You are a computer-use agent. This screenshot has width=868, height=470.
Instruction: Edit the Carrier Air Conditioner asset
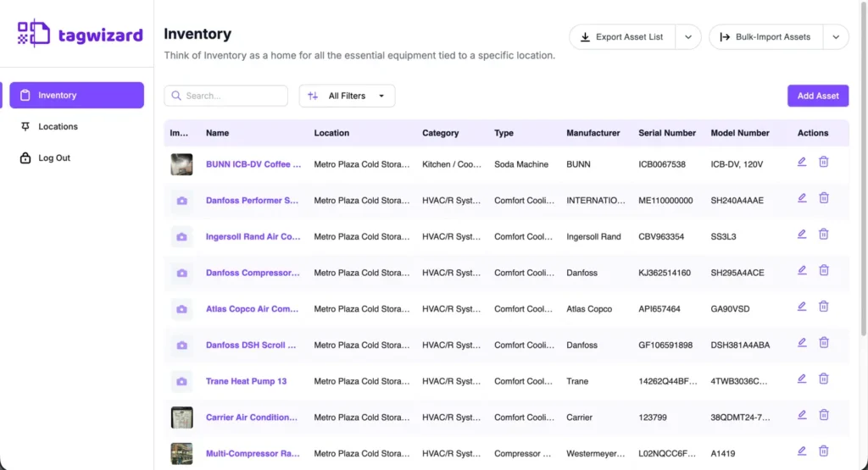pyautogui.click(x=802, y=415)
